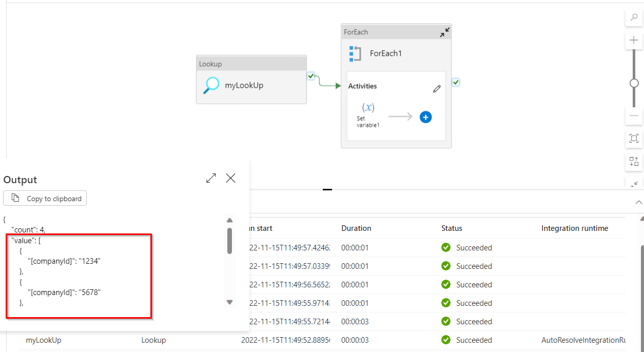Select the Set variable1 activity

(368, 114)
